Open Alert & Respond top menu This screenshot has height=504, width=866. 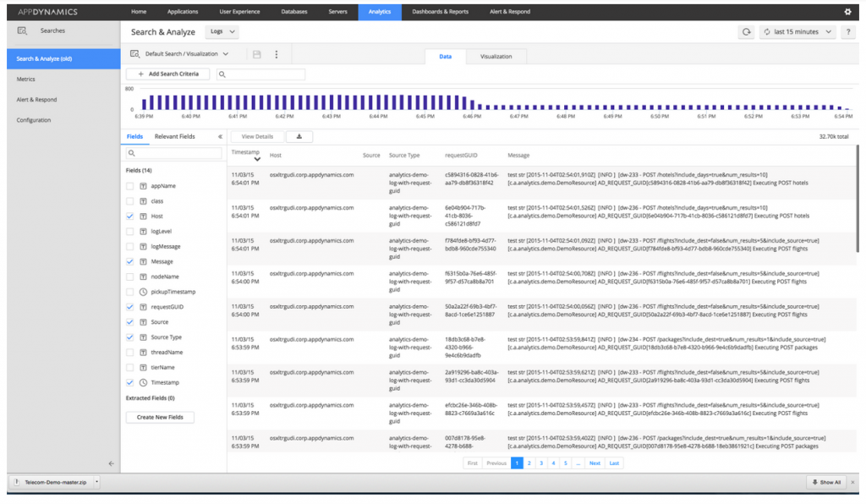(x=510, y=12)
